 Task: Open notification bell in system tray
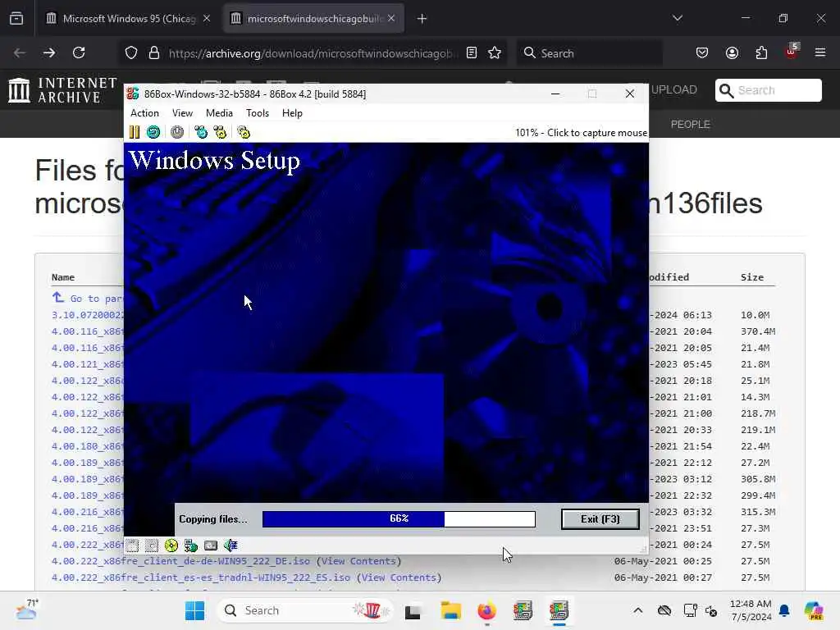[784, 610]
